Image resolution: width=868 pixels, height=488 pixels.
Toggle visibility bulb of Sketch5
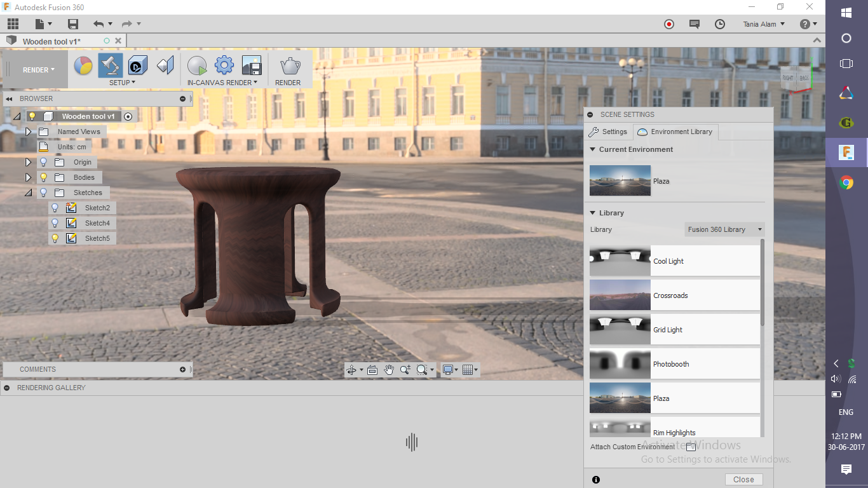point(55,238)
